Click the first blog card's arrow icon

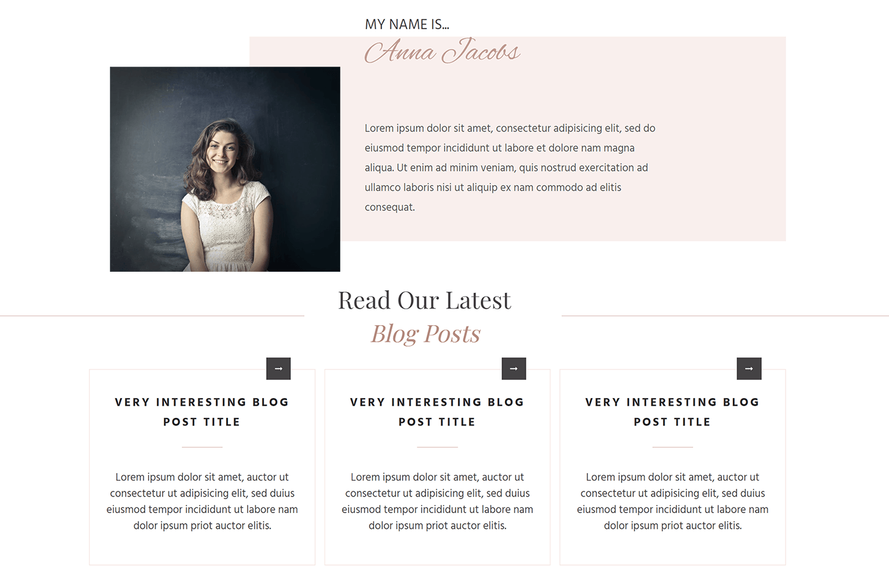pyautogui.click(x=278, y=368)
